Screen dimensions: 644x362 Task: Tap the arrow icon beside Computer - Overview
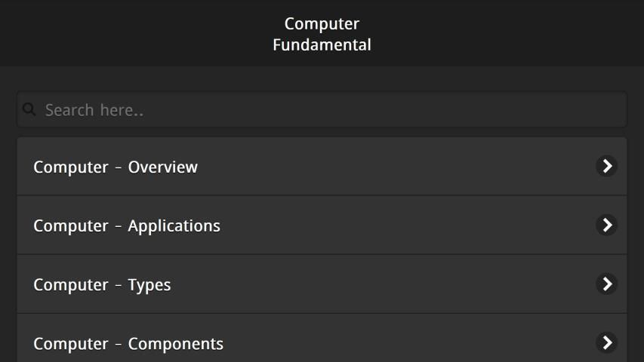[606, 166]
